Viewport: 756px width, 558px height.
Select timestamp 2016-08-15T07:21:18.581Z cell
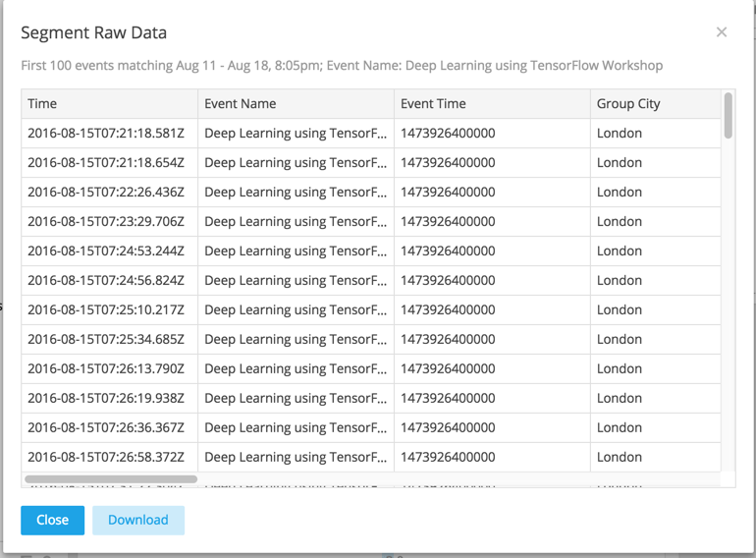pyautogui.click(x=109, y=134)
